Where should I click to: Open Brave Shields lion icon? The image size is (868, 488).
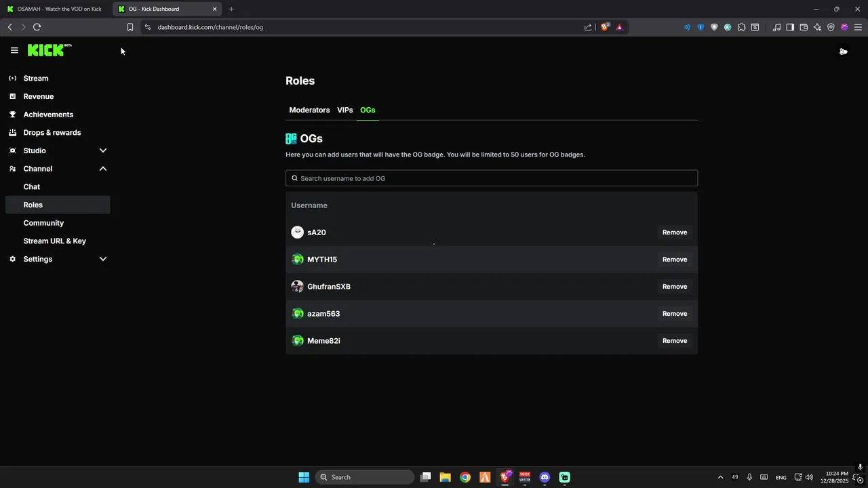coord(605,27)
